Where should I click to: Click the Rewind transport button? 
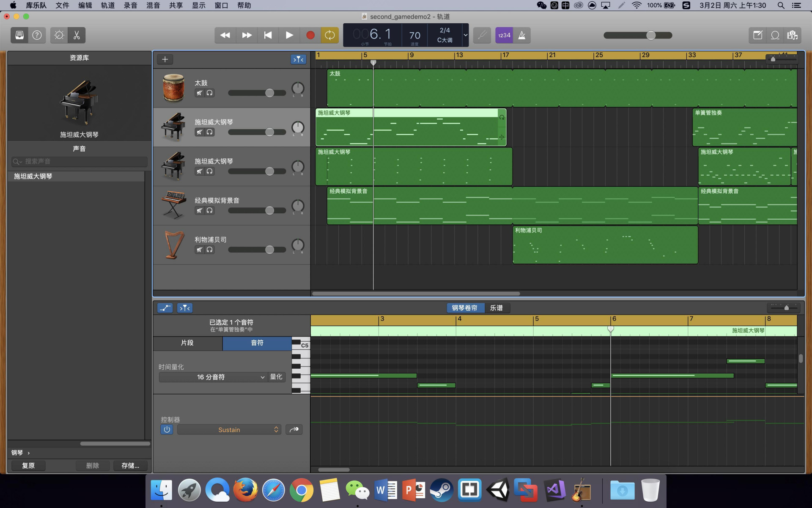225,35
